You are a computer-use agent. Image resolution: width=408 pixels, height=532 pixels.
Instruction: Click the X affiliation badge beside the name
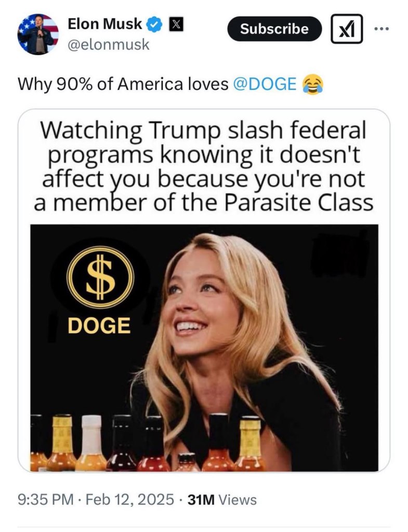(176, 24)
